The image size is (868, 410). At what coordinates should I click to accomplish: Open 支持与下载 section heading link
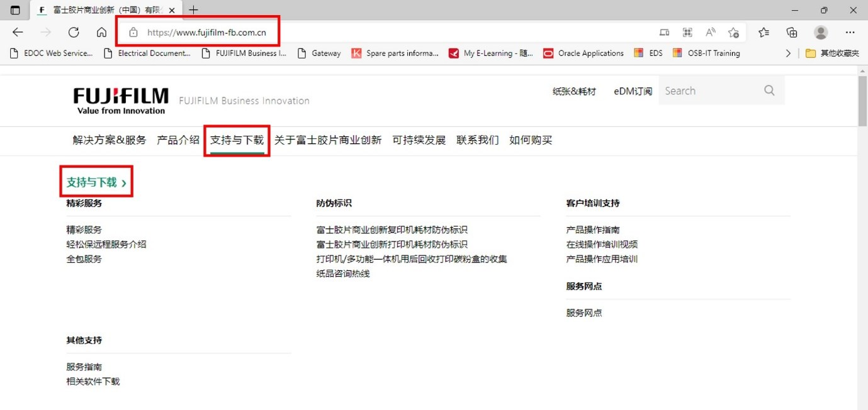pyautogui.click(x=96, y=182)
